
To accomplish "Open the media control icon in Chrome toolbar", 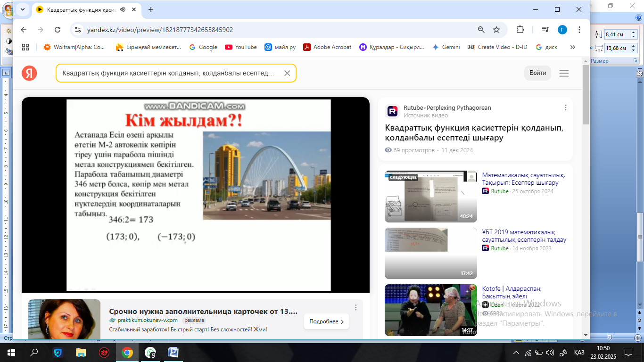I will coord(545,30).
